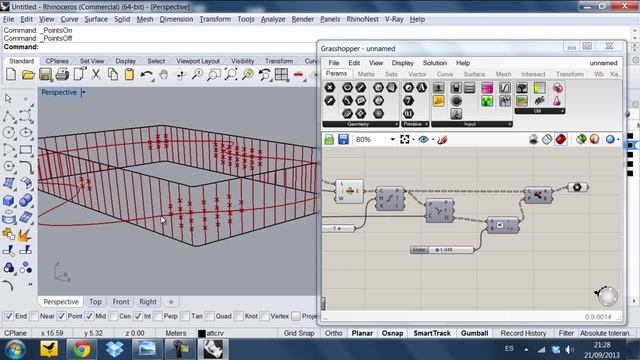Viewport: 640px width, 360px height.
Task: Toggle Osnap in status bar
Action: (392, 333)
